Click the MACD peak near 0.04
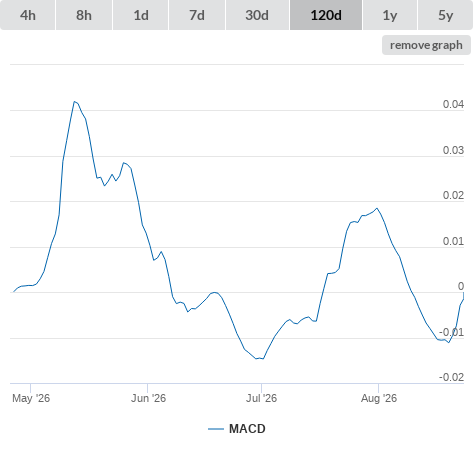The width and height of the screenshot is (474, 455). (74, 102)
